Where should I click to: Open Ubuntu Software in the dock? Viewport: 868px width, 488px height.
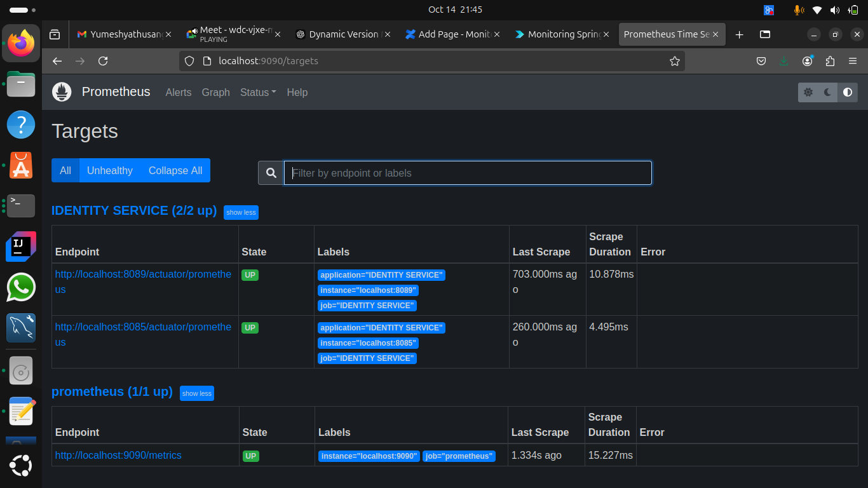tap(21, 165)
